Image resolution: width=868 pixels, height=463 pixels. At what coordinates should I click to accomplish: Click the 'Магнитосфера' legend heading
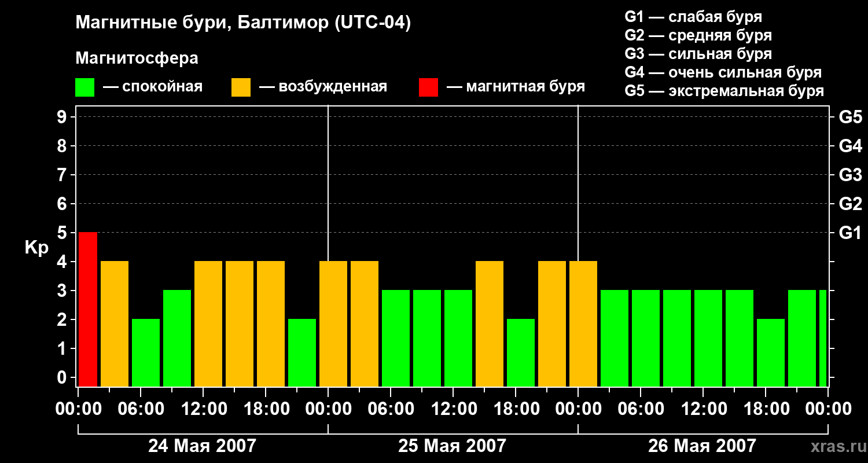(137, 58)
